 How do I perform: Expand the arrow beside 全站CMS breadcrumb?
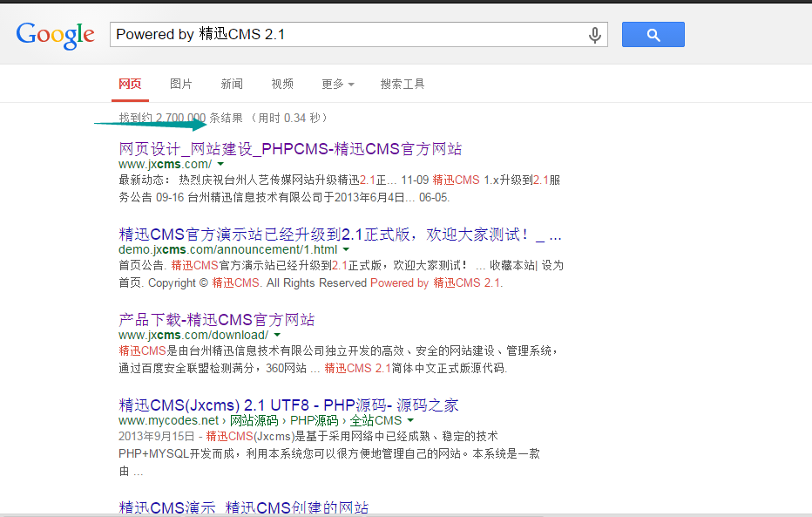[410, 420]
